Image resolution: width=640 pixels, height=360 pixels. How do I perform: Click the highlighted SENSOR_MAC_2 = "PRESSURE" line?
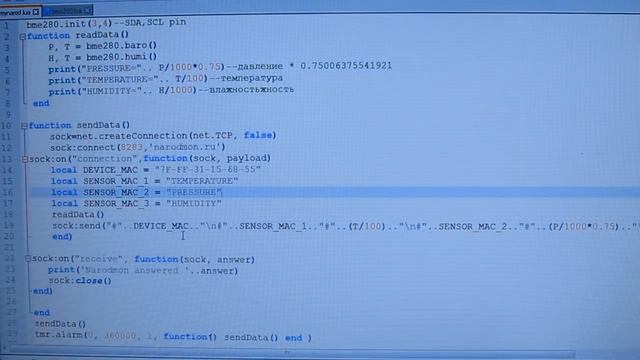coord(136,192)
